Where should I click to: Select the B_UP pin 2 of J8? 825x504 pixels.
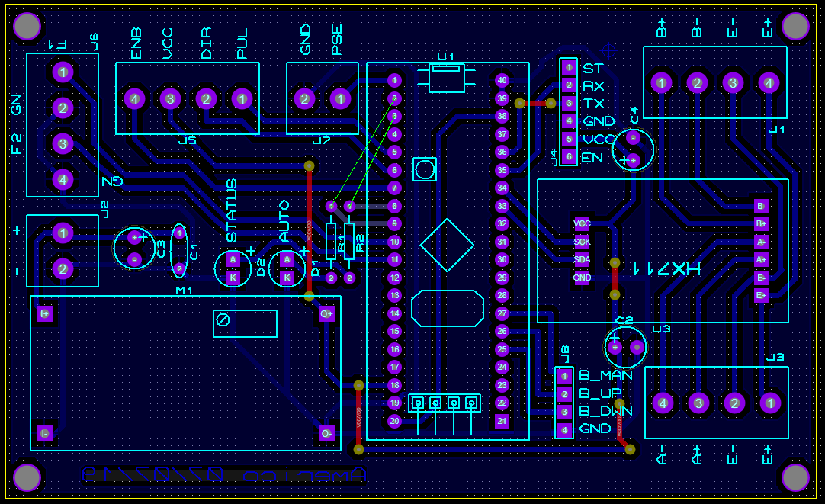coord(564,394)
